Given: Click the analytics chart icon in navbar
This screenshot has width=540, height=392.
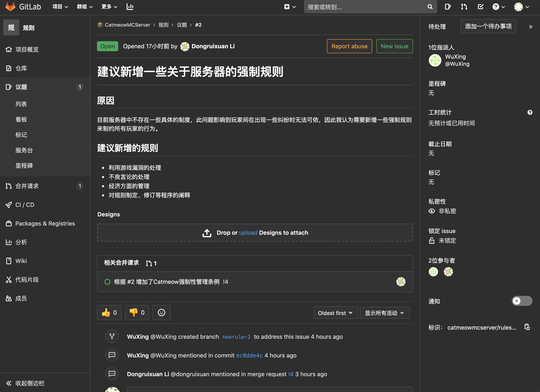Looking at the screenshot, I should click(x=130, y=7).
